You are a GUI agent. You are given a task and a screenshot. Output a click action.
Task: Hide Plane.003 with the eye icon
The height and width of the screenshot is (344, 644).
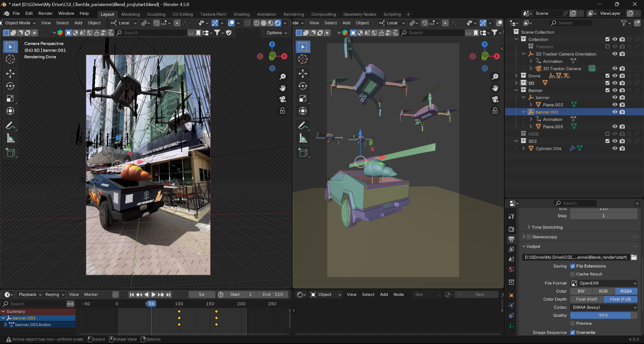[x=615, y=105]
